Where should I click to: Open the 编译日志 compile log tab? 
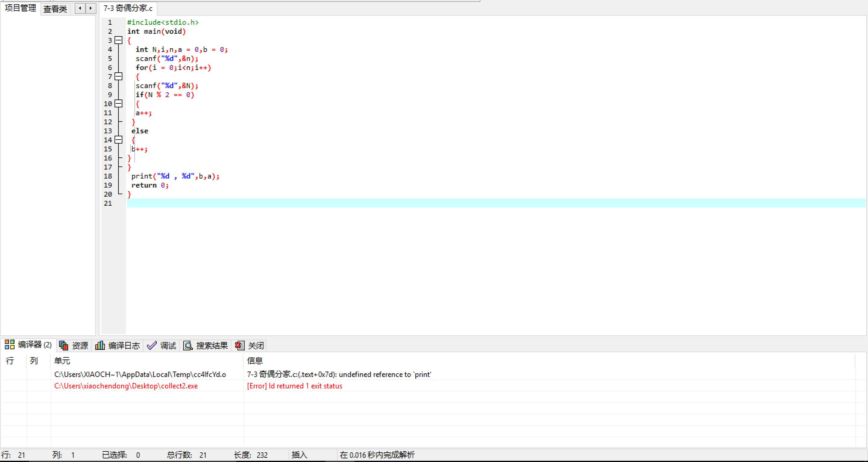118,346
